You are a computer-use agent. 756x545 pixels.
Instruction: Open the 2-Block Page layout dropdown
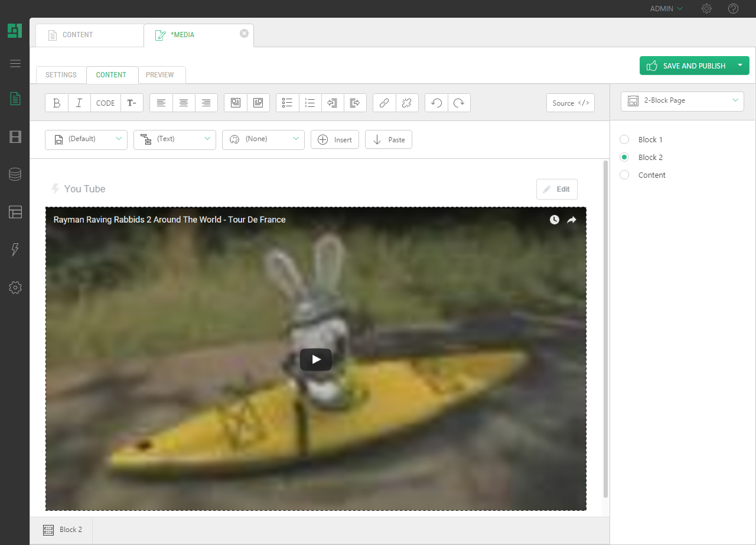[x=682, y=101]
